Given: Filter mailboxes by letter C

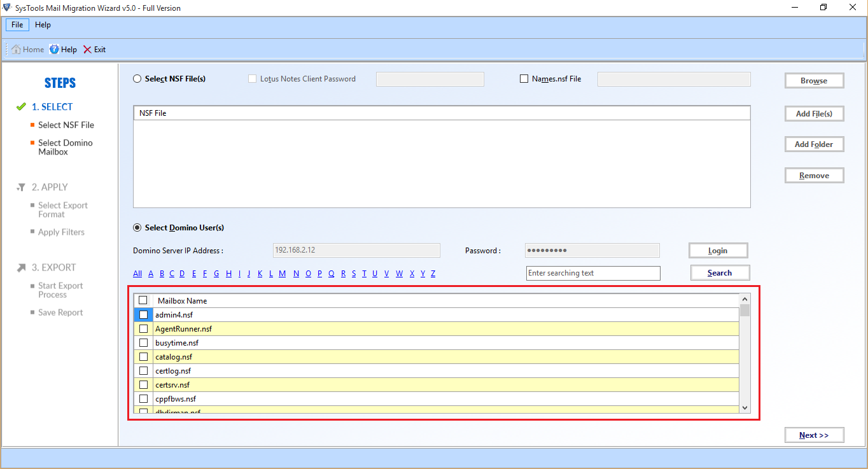Looking at the screenshot, I should point(172,274).
